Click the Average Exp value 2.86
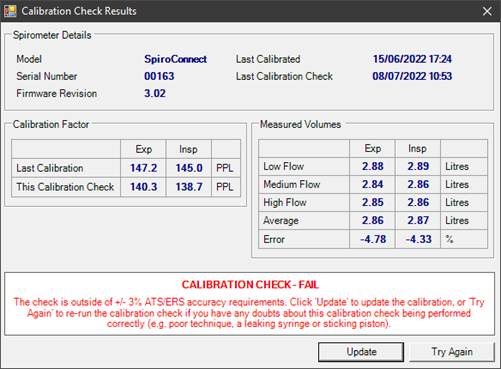Image resolution: width=501 pixels, height=369 pixels. 373,220
